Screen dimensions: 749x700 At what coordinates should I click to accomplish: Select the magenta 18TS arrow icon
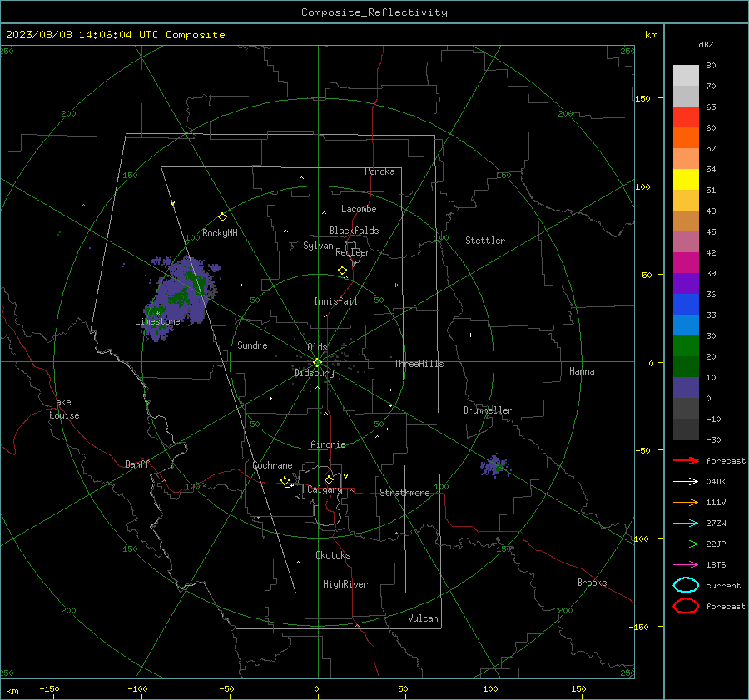point(686,565)
